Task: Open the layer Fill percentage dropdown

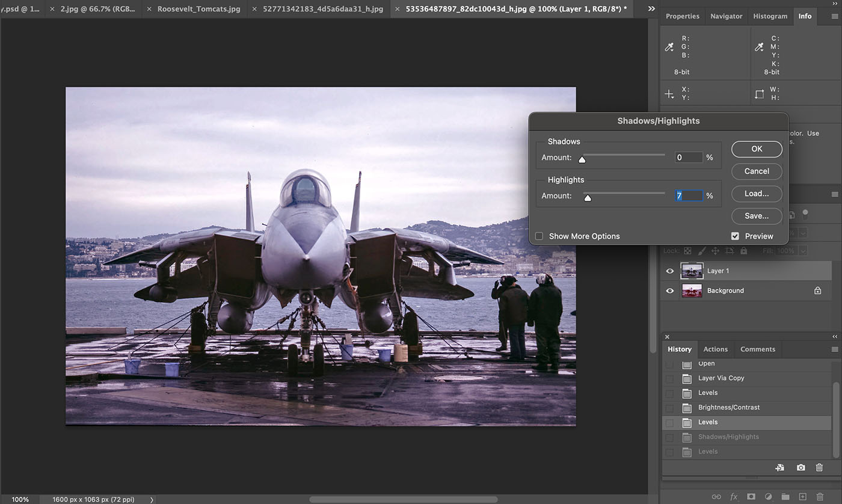Action: tap(804, 251)
